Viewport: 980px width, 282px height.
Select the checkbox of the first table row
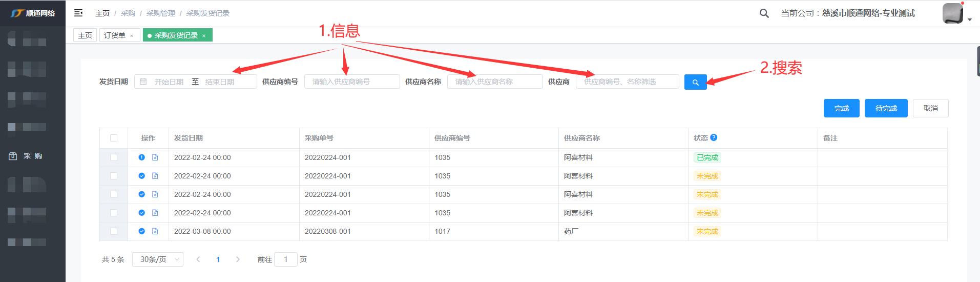pyautogui.click(x=114, y=157)
